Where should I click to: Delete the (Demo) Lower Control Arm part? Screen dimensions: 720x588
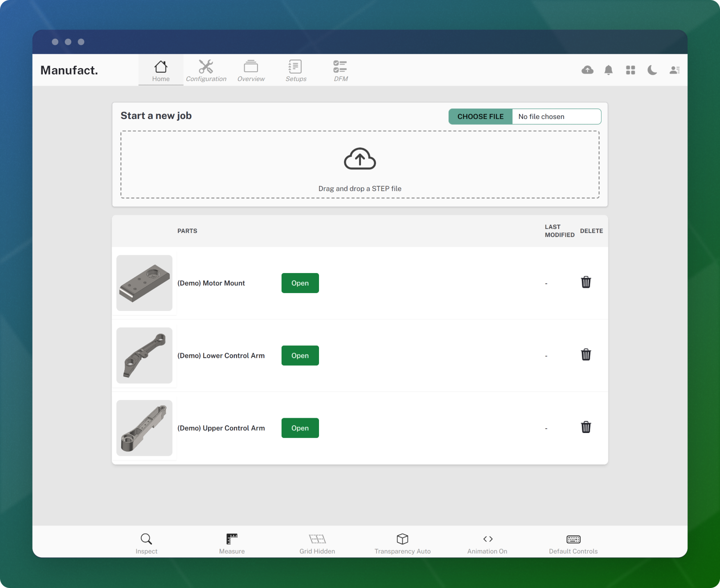point(586,355)
